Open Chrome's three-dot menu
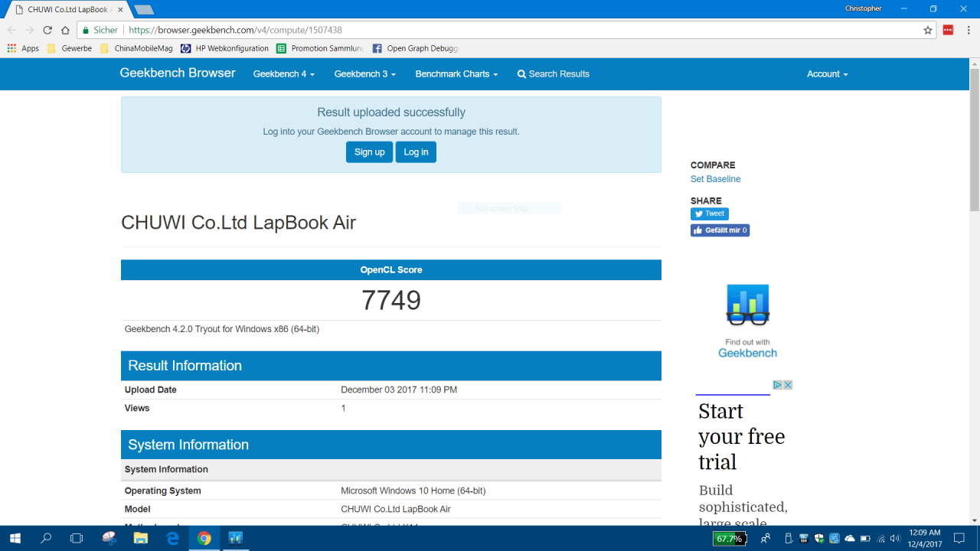980x551 pixels. tap(967, 30)
